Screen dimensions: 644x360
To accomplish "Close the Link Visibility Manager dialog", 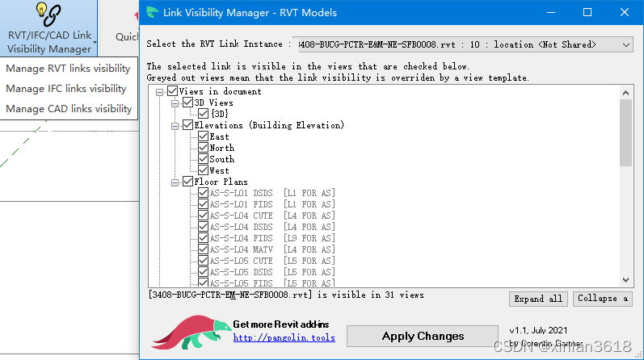I will click(625, 12).
